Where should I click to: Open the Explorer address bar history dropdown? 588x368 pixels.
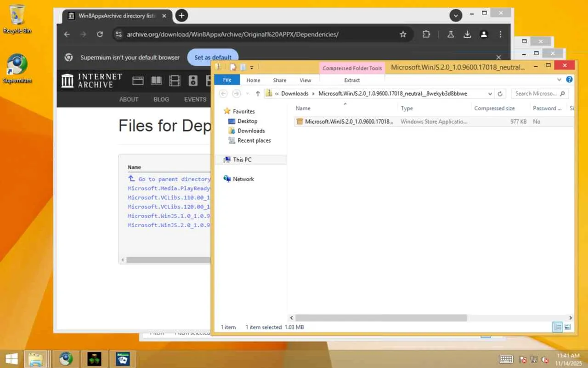click(x=490, y=93)
